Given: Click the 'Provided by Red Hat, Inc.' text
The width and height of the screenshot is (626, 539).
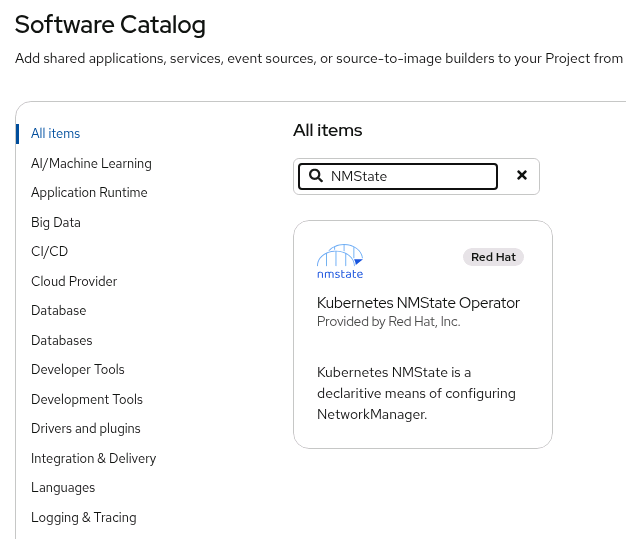Looking at the screenshot, I should (388, 321).
